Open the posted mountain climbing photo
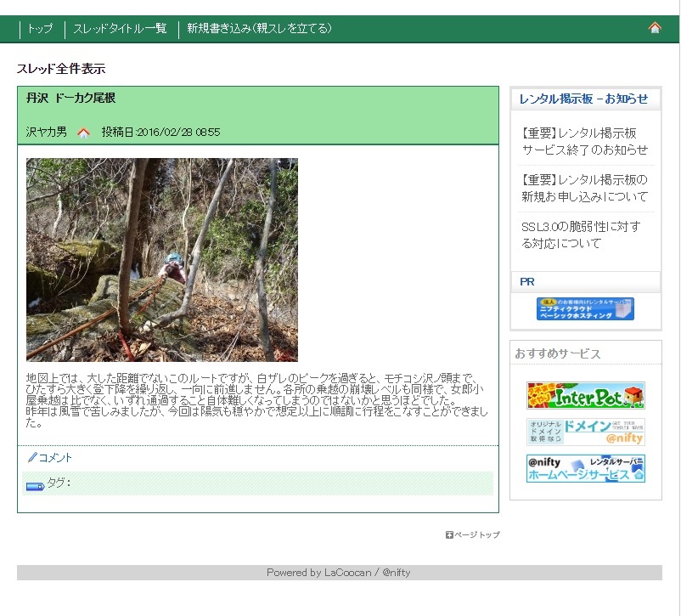This screenshot has height=616, width=681. pyautogui.click(x=162, y=260)
